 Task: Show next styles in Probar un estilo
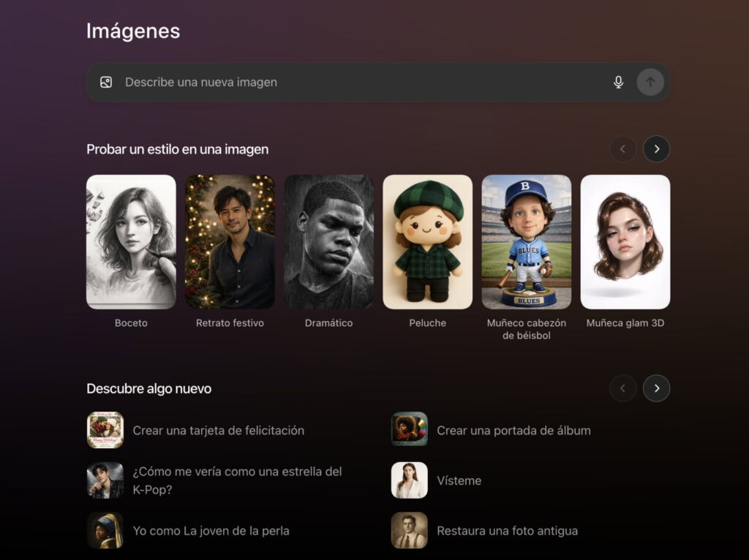656,149
